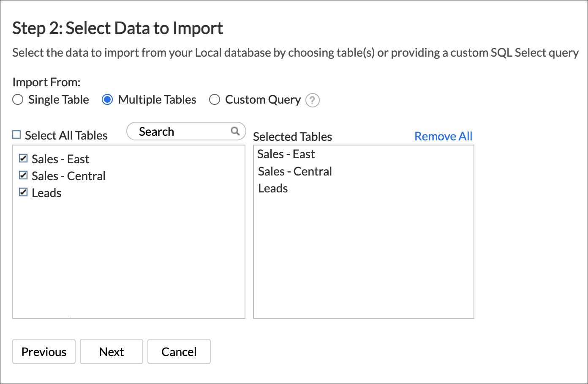Click the Leads label in the checkbox list
Image resolution: width=588 pixels, height=384 pixels.
coord(46,193)
